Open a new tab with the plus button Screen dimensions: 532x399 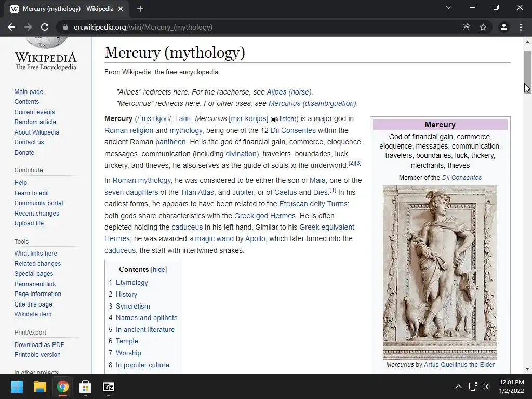tap(140, 9)
